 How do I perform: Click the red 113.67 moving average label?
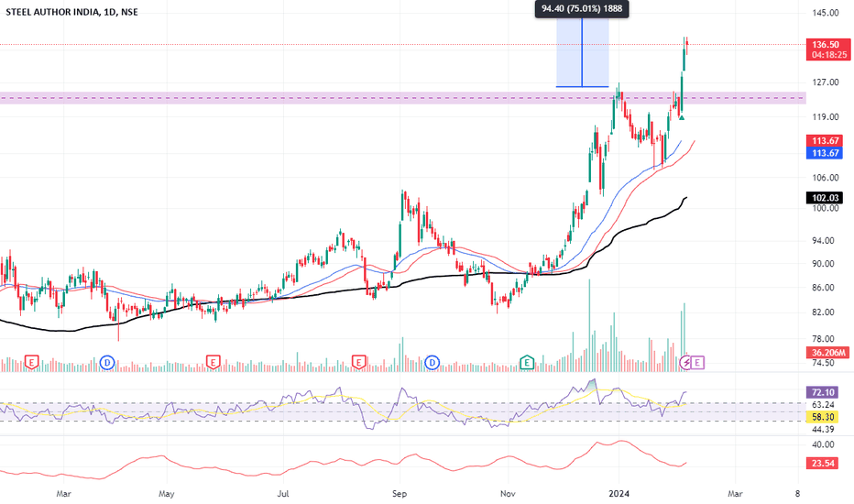point(826,141)
